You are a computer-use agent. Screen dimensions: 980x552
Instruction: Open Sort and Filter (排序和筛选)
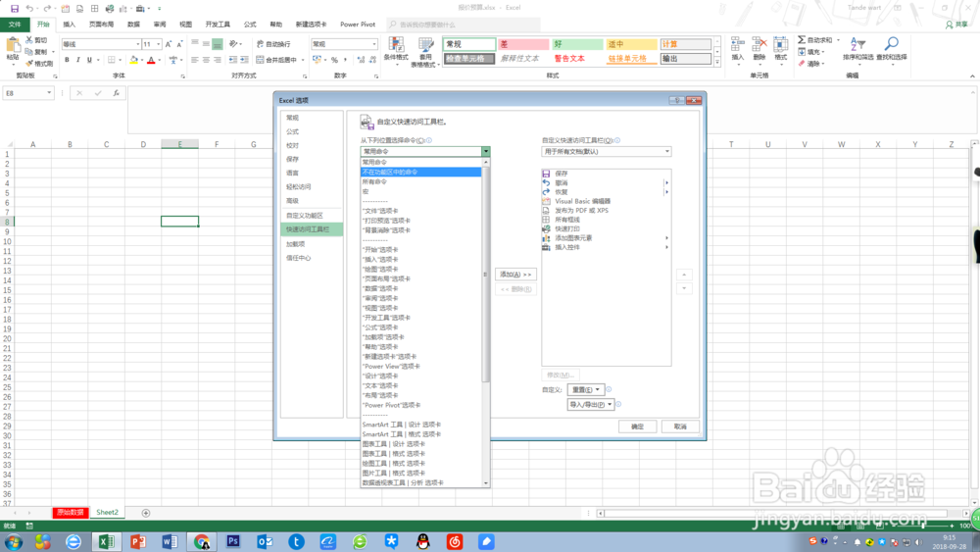click(858, 49)
